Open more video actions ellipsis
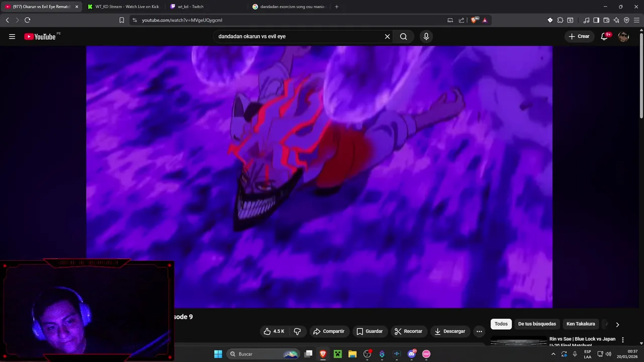Viewport: 644px width, 362px height. click(x=479, y=331)
